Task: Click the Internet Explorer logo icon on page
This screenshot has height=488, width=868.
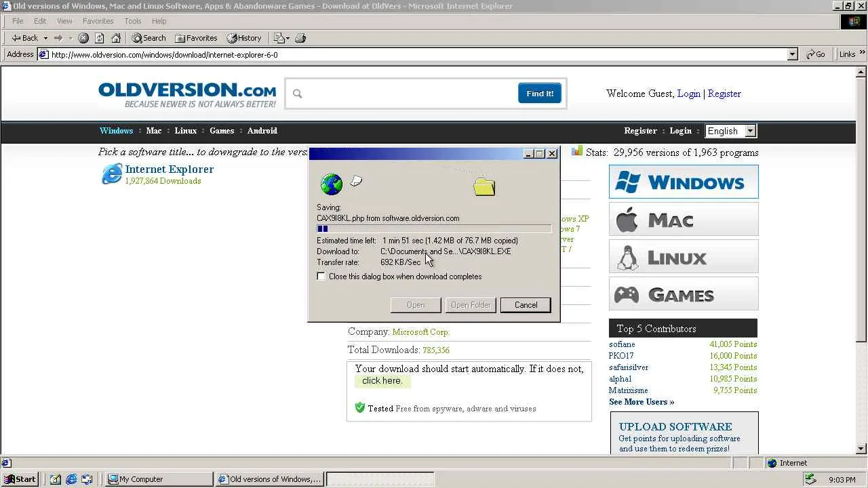Action: pyautogui.click(x=112, y=174)
